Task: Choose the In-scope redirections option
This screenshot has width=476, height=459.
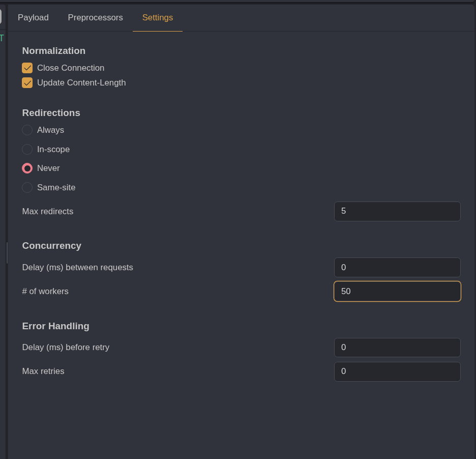Action: point(27,150)
